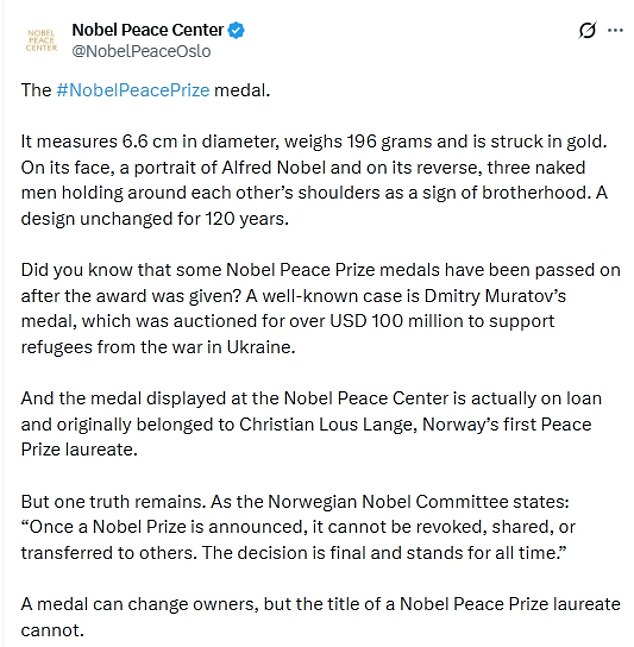The width and height of the screenshot is (634, 647).
Task: Open the three-dot more options menu
Action: click(x=612, y=31)
